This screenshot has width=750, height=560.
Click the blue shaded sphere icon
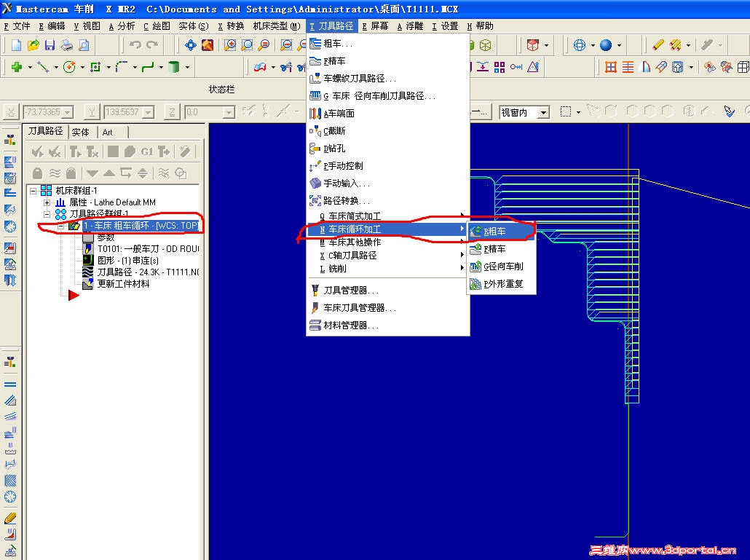[x=606, y=45]
